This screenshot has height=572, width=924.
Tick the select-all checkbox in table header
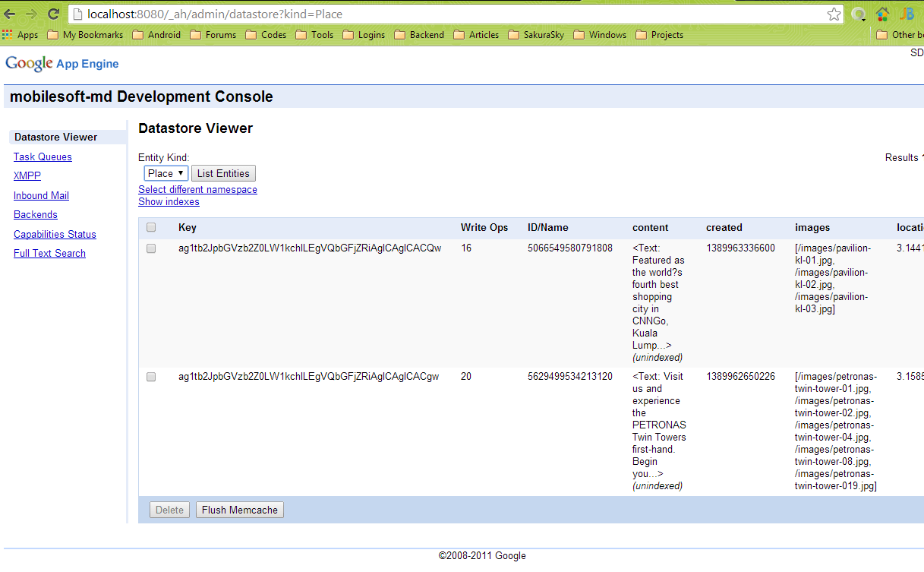pos(151,227)
